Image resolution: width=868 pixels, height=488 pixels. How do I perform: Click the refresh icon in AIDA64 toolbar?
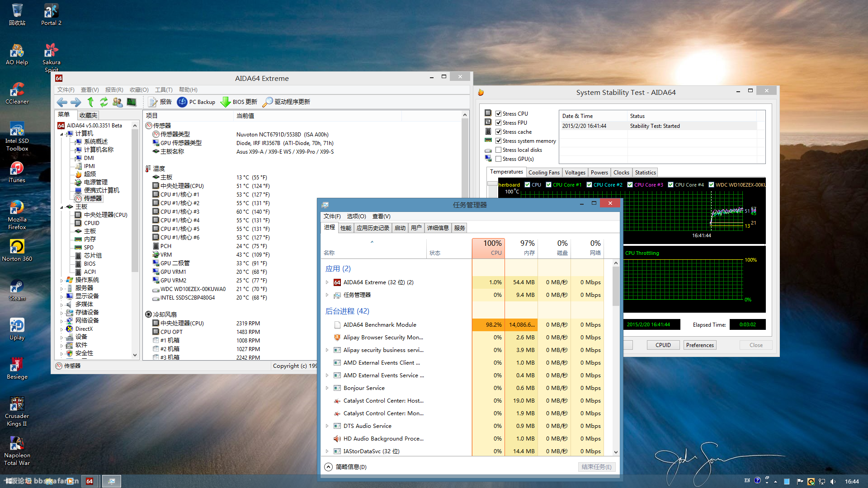(x=104, y=102)
